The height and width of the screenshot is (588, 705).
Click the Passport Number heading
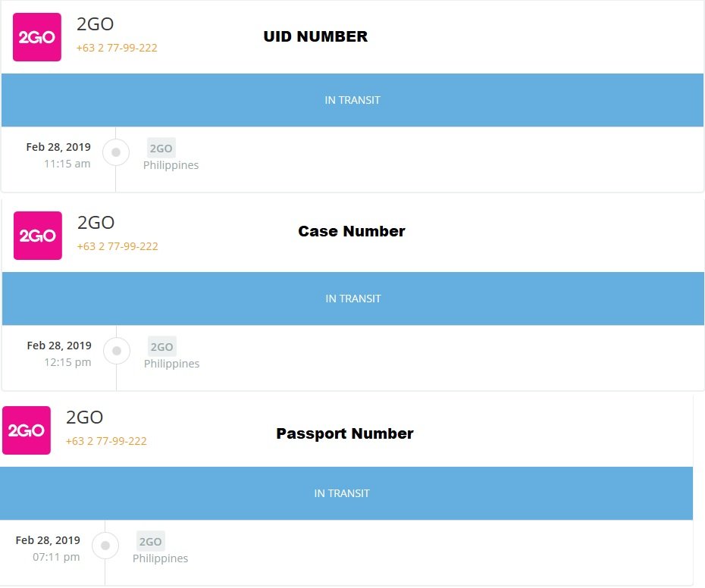pyautogui.click(x=345, y=433)
